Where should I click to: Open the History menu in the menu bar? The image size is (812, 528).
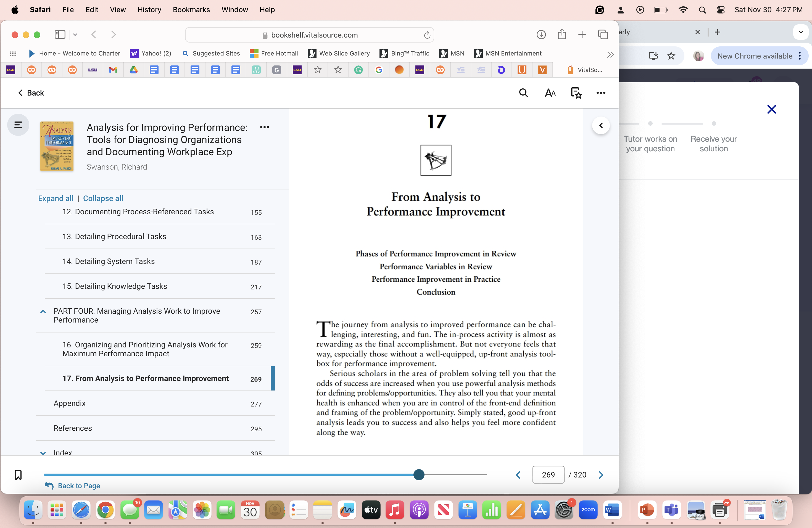(x=149, y=10)
